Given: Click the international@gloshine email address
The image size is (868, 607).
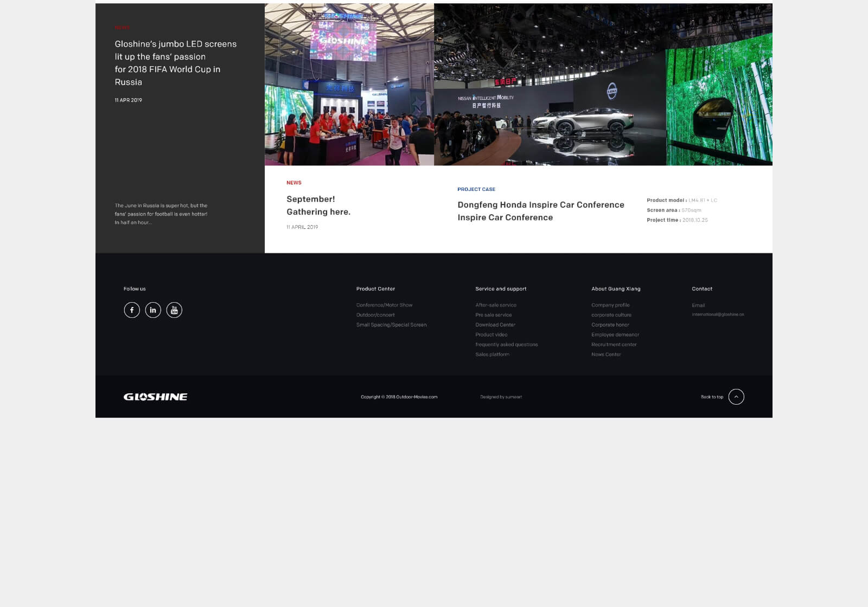Looking at the screenshot, I should tap(718, 315).
